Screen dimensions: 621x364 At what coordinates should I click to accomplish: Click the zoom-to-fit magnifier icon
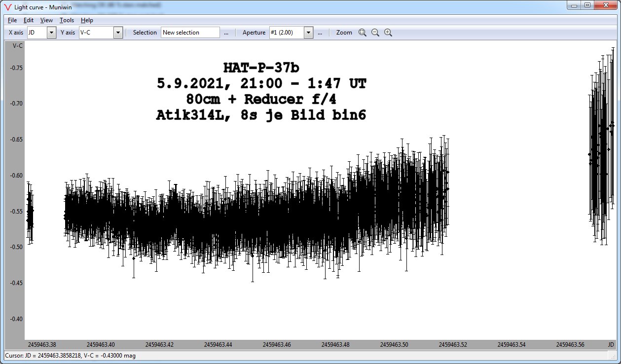pos(363,33)
